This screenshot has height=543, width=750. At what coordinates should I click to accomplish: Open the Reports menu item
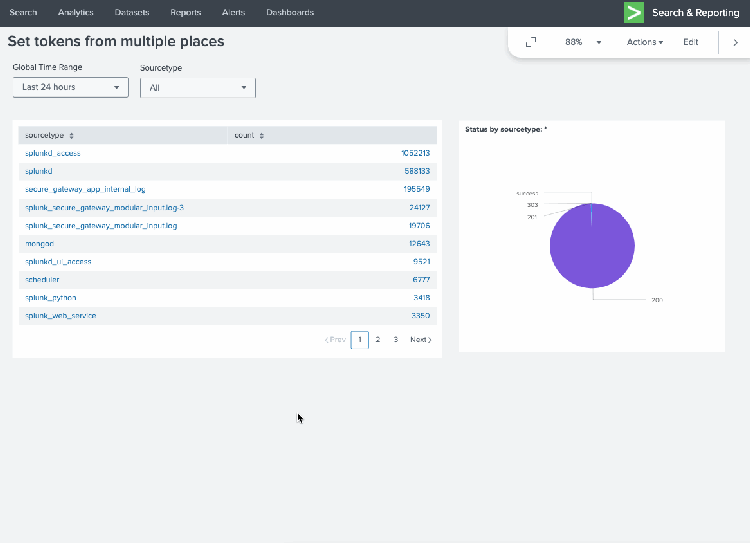(185, 13)
